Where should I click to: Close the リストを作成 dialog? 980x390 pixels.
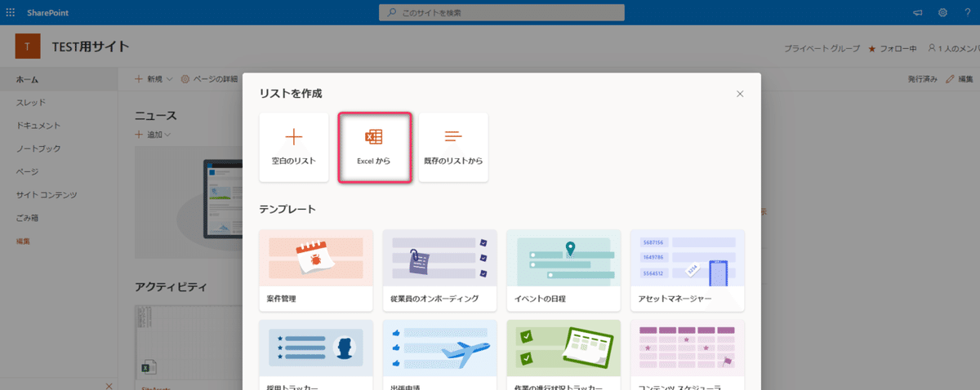(x=740, y=94)
